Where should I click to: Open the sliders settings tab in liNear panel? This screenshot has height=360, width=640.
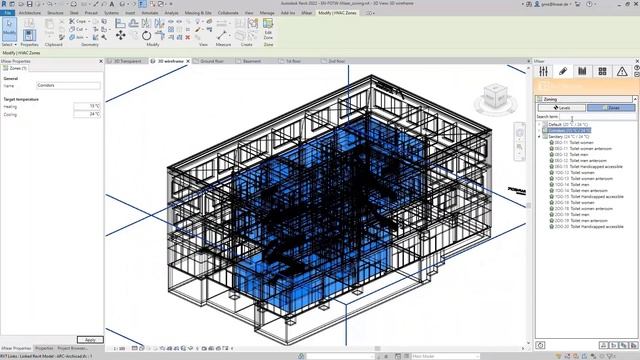(x=543, y=71)
